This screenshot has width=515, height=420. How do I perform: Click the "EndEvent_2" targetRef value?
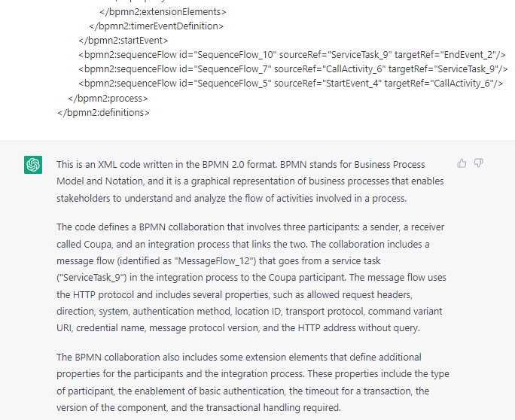[468, 54]
